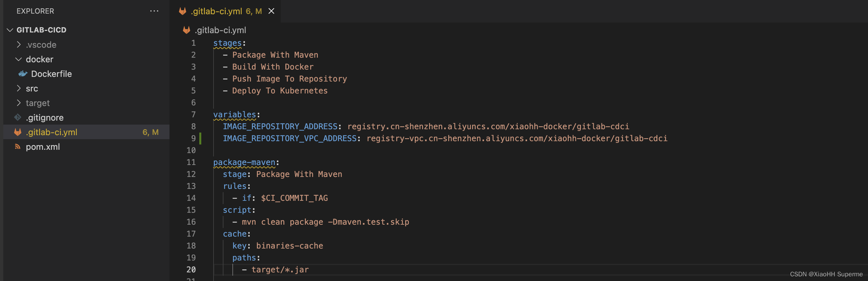Select the src folder name
Screen dimensions: 868x281
pyautogui.click(x=32, y=89)
